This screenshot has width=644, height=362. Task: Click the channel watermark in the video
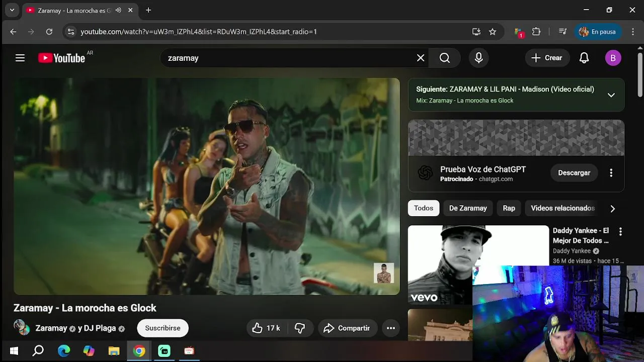384,273
